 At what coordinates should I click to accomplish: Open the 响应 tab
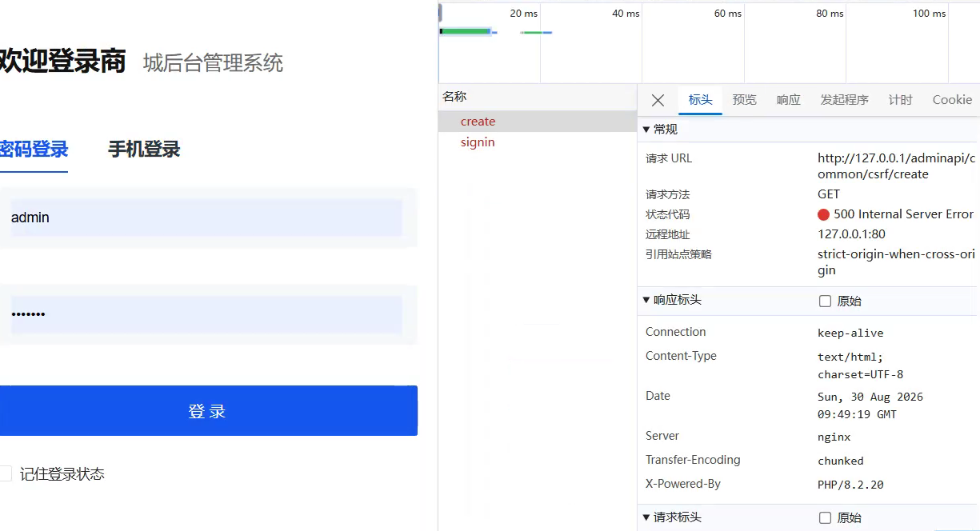tap(788, 100)
